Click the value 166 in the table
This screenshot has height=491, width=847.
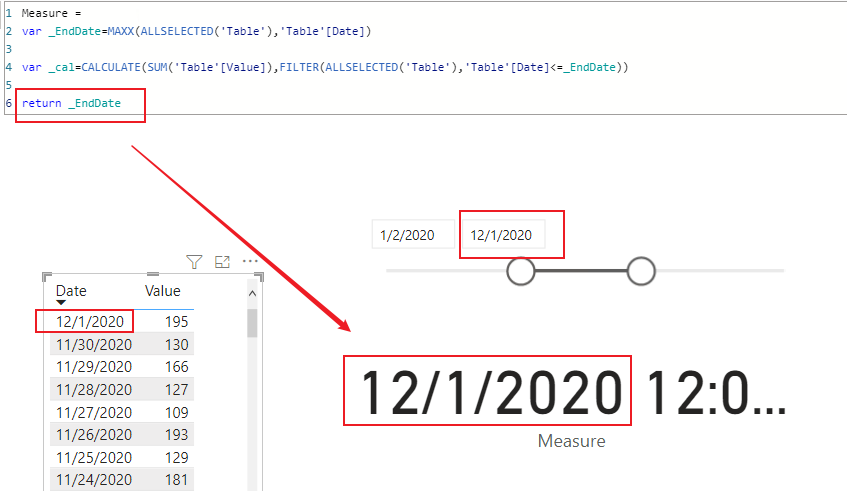click(x=177, y=367)
